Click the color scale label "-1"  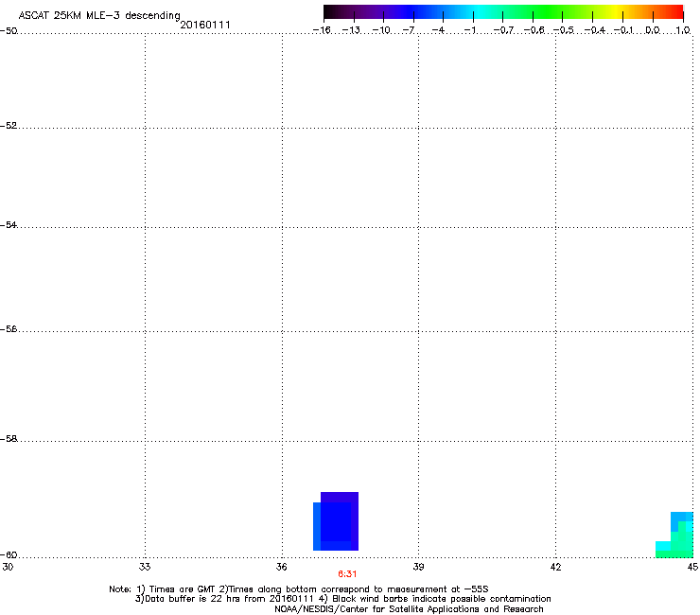[469, 30]
